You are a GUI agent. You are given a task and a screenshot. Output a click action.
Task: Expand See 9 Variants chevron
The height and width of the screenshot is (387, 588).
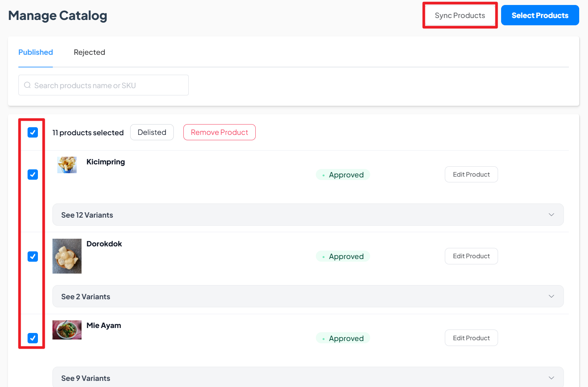coord(551,378)
